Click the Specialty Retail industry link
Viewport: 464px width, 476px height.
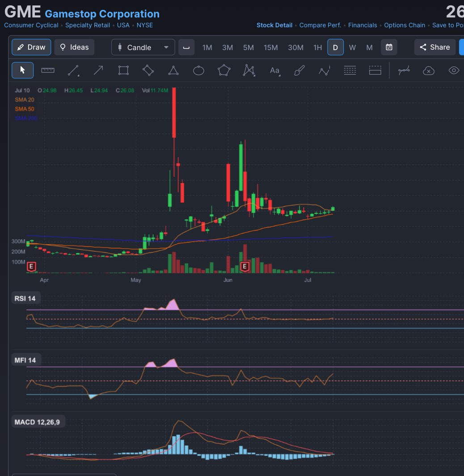88,25
